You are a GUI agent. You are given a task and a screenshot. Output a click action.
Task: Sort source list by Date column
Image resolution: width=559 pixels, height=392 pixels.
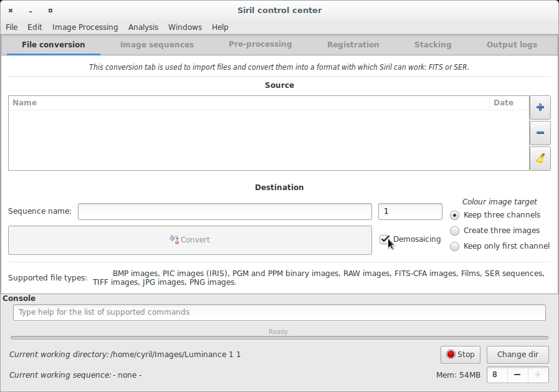(509, 103)
